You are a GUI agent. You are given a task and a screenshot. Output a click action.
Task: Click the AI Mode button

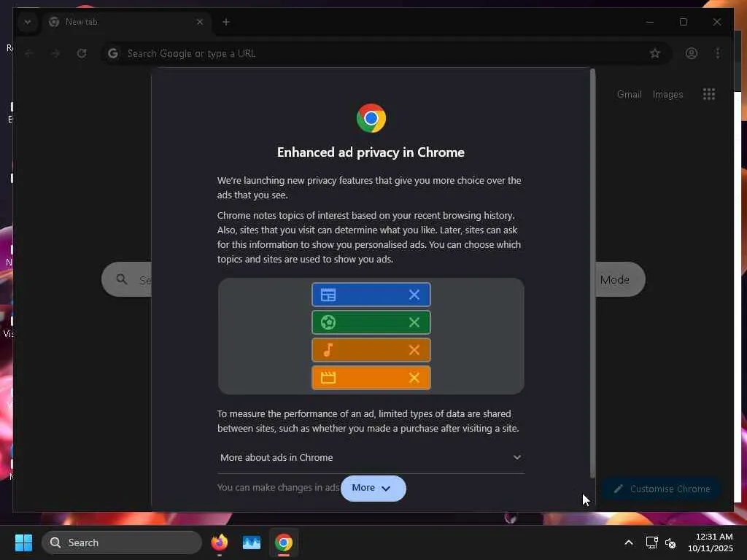tap(620, 279)
